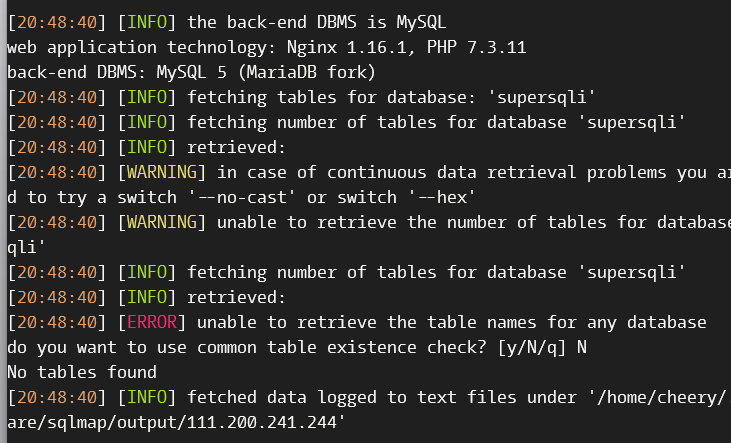Click the timestamp on the ERROR line
The height and width of the screenshot is (443, 731).
pyautogui.click(x=57, y=322)
